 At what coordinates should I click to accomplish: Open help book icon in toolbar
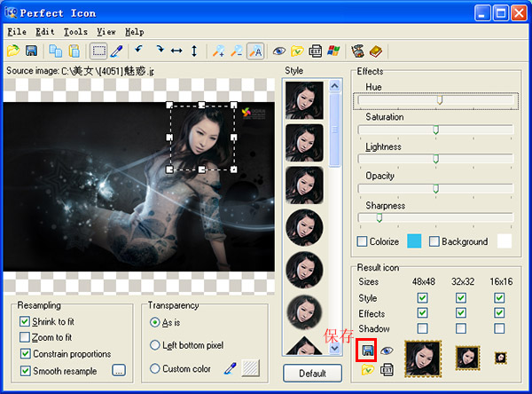376,51
